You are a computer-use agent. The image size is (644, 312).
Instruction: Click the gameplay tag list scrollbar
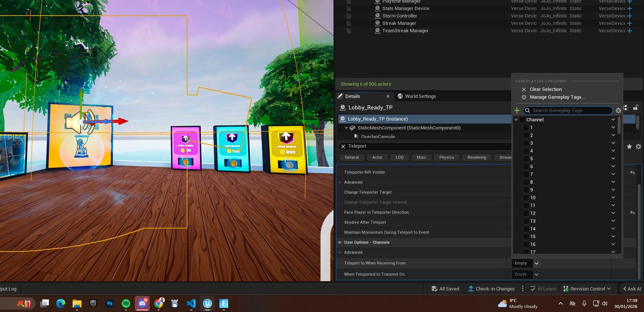pos(619,125)
